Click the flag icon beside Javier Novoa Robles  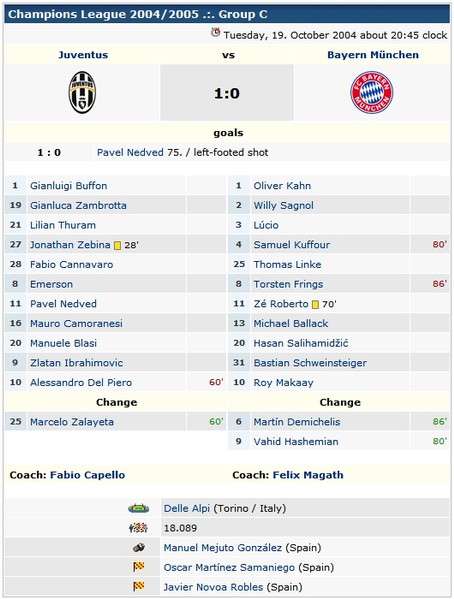[138, 586]
